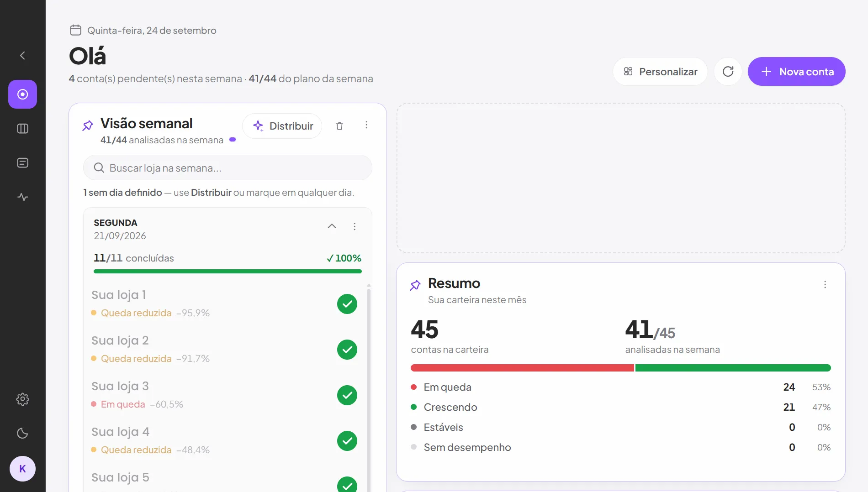868x492 pixels.
Task: Unpin the Visão semanal card
Action: 88,126
